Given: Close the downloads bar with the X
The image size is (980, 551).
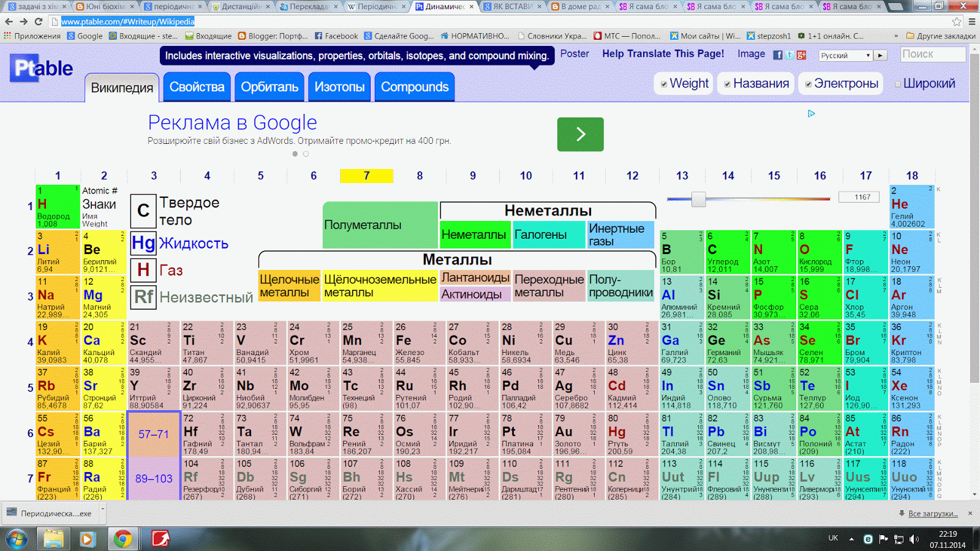Looking at the screenshot, I should coord(970,513).
